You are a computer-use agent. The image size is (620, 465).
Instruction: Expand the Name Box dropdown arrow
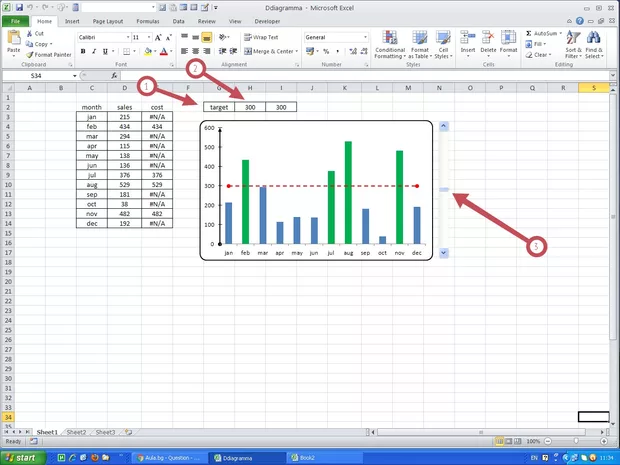(x=74, y=76)
